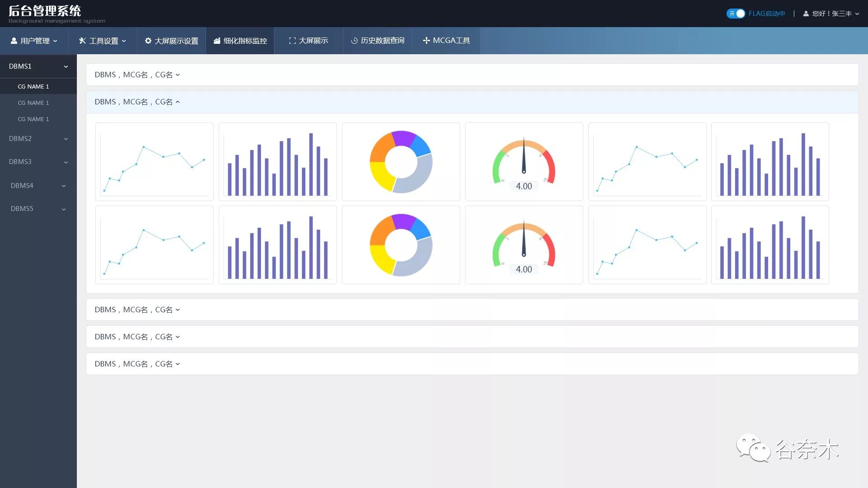Open the second line chart in top row
Viewport: 868px width, 488px height.
click(647, 162)
